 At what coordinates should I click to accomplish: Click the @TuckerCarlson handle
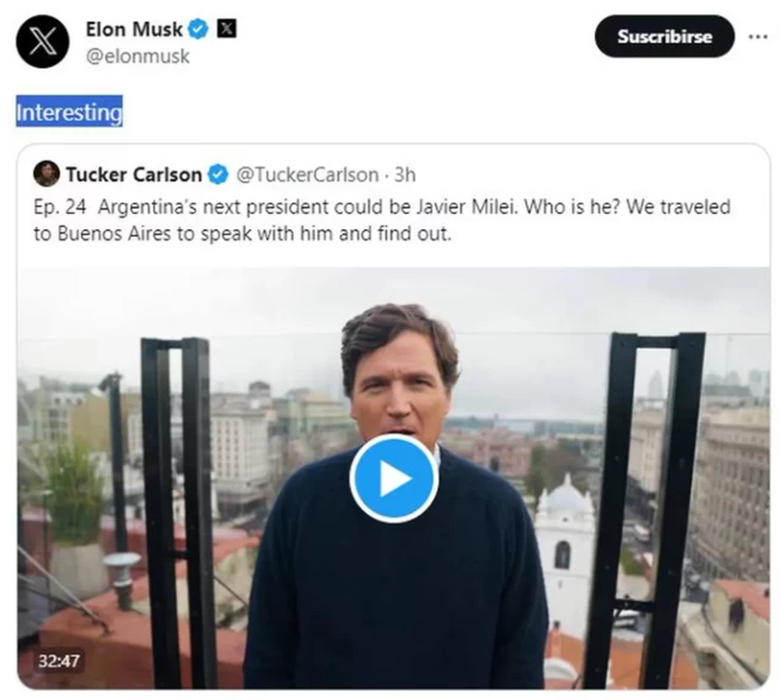coord(307,174)
